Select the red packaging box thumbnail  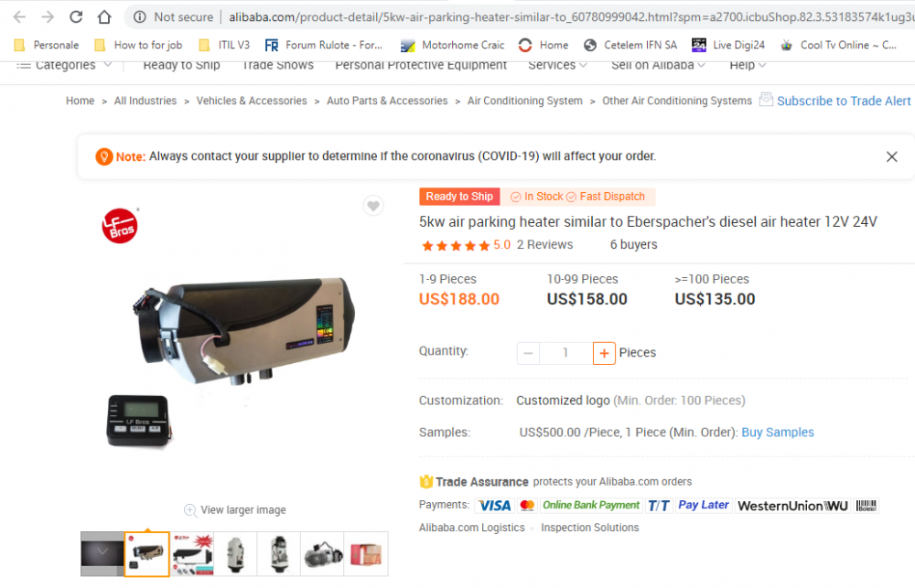[366, 554]
